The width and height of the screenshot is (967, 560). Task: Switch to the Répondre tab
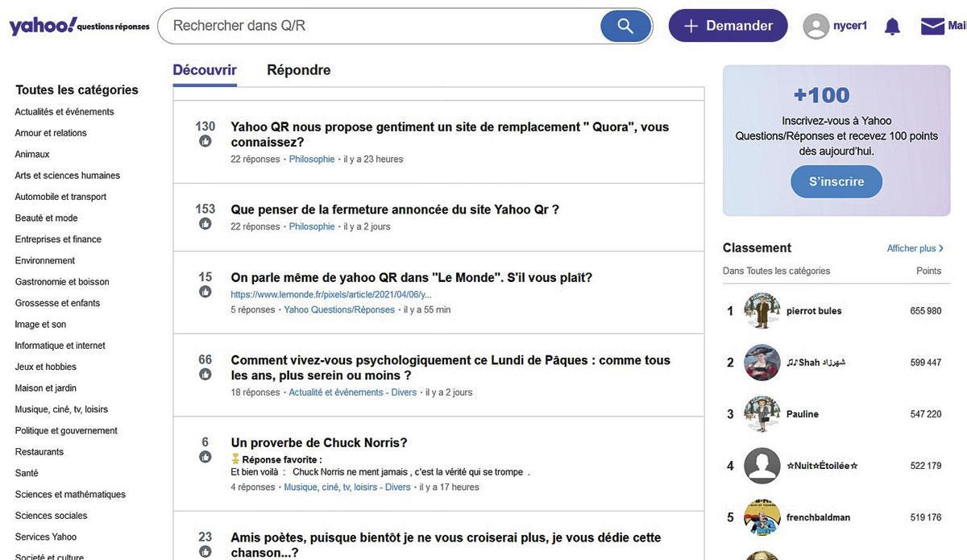click(x=299, y=70)
